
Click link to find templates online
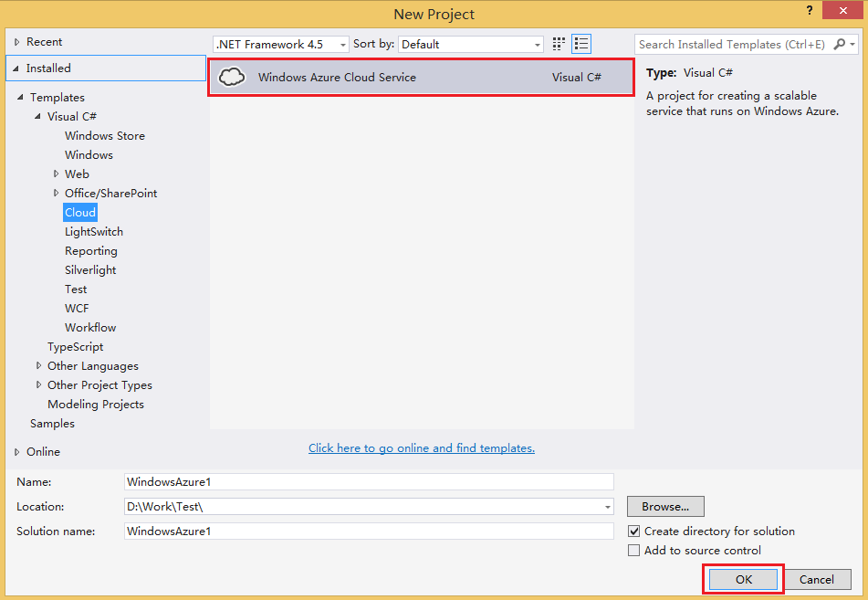point(422,448)
